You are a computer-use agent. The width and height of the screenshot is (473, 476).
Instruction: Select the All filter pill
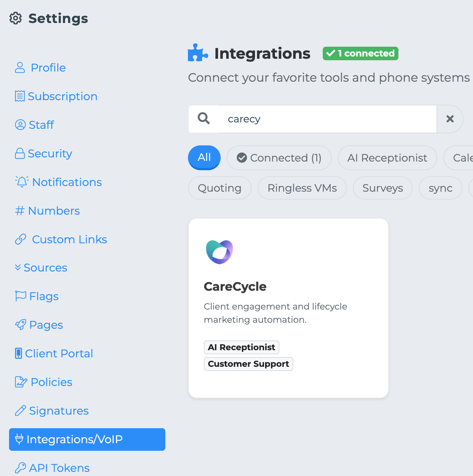tap(204, 157)
